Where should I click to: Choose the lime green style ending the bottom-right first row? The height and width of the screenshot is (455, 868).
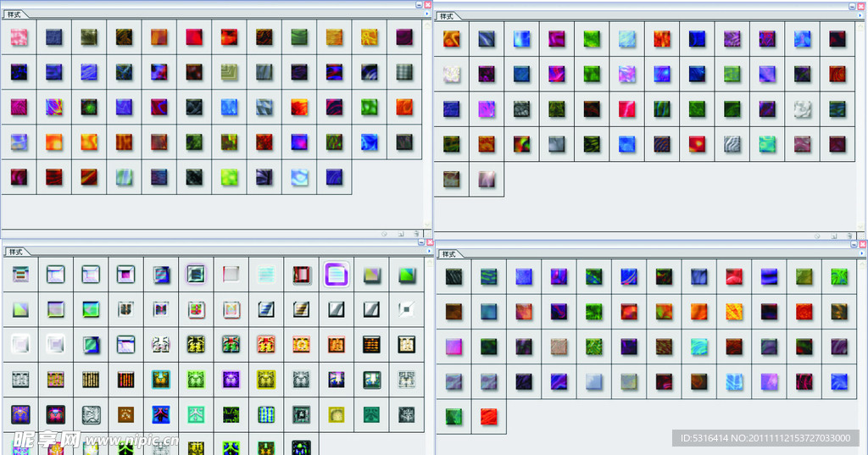(x=839, y=277)
